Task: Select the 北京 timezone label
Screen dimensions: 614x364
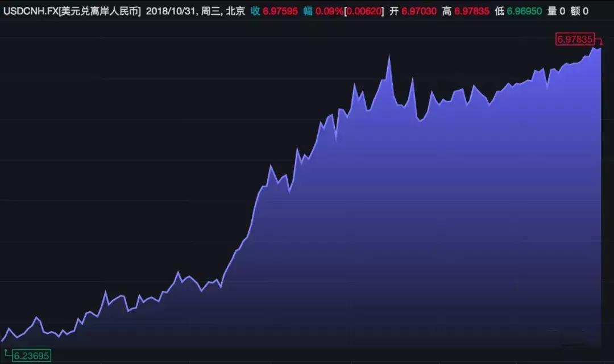Action: [235, 9]
